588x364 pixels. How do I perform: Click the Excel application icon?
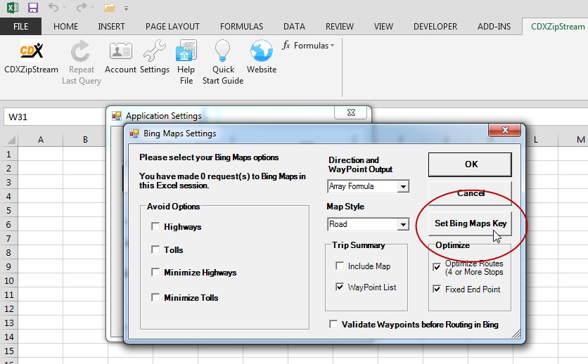click(x=13, y=8)
